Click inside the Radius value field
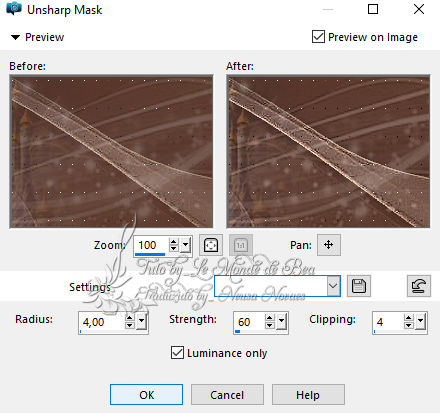Image resolution: width=440 pixels, height=413 pixels. 102,322
